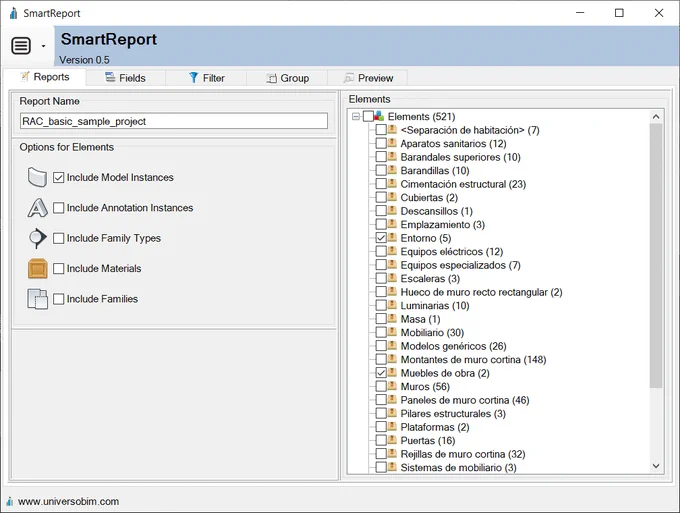
Task: Check the Muros (56) checkbox
Action: 381,386
